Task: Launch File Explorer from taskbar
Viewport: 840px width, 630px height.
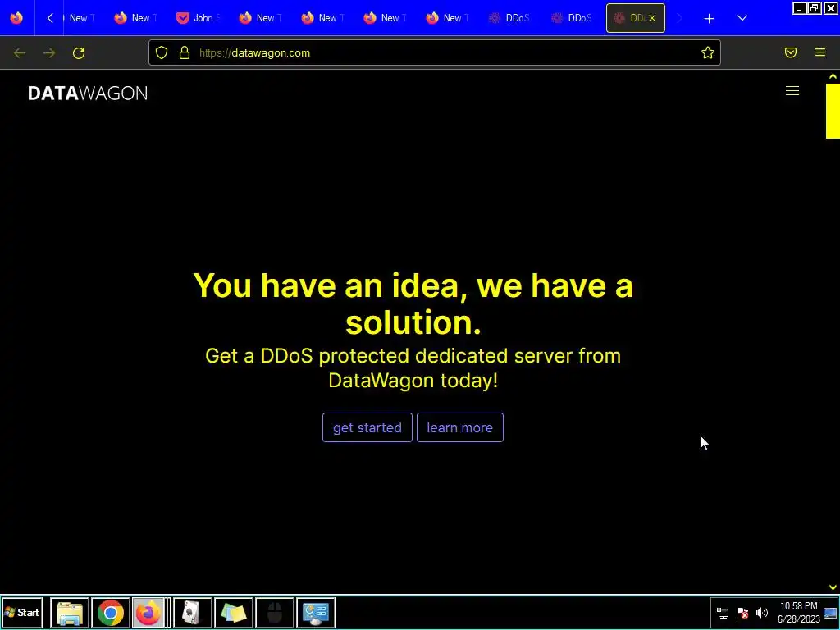Action: click(70, 612)
